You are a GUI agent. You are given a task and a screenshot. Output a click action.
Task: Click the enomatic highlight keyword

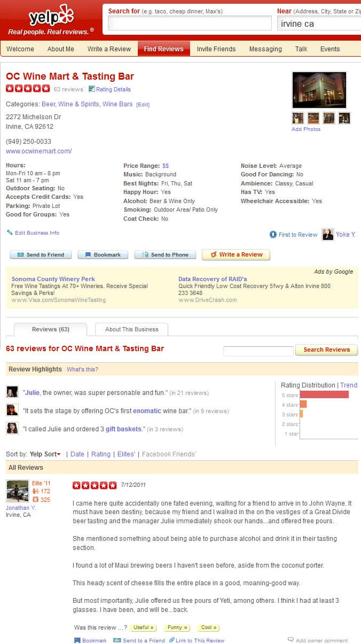pos(147,411)
